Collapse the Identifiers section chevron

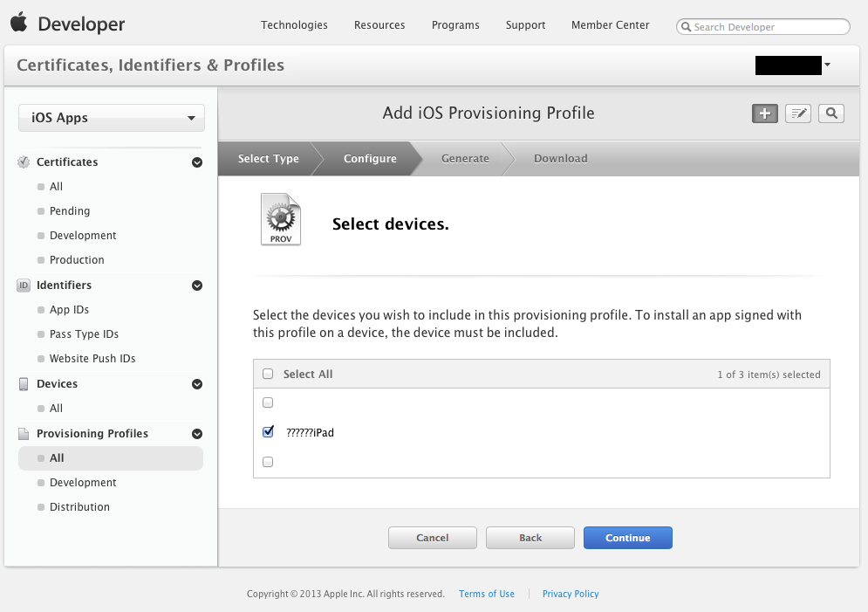pyautogui.click(x=197, y=285)
